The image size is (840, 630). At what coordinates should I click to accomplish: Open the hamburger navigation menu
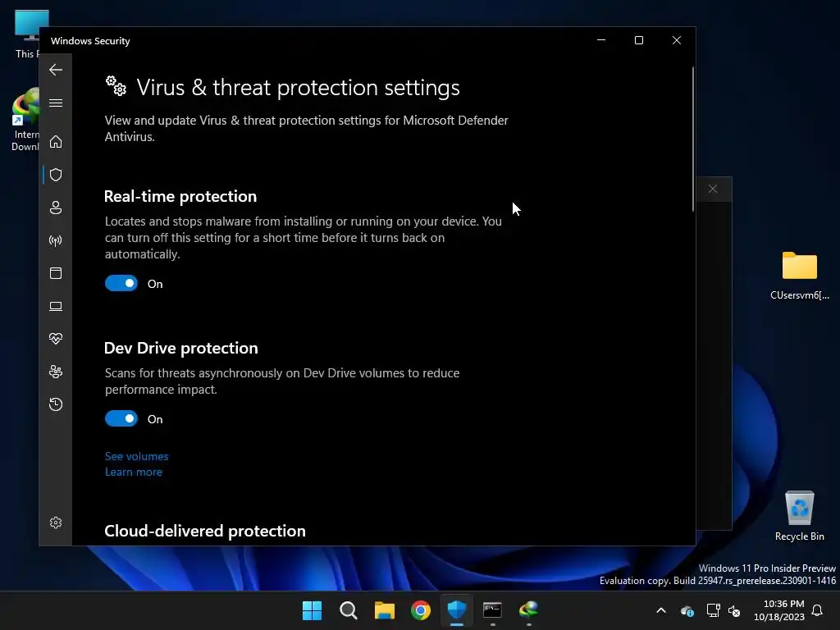(x=56, y=103)
